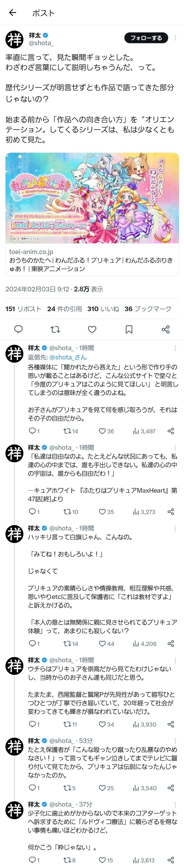View the 24 件の引用 quotes

[64, 309]
